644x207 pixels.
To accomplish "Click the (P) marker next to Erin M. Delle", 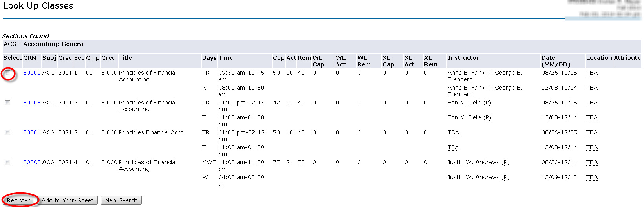I will click(487, 103).
